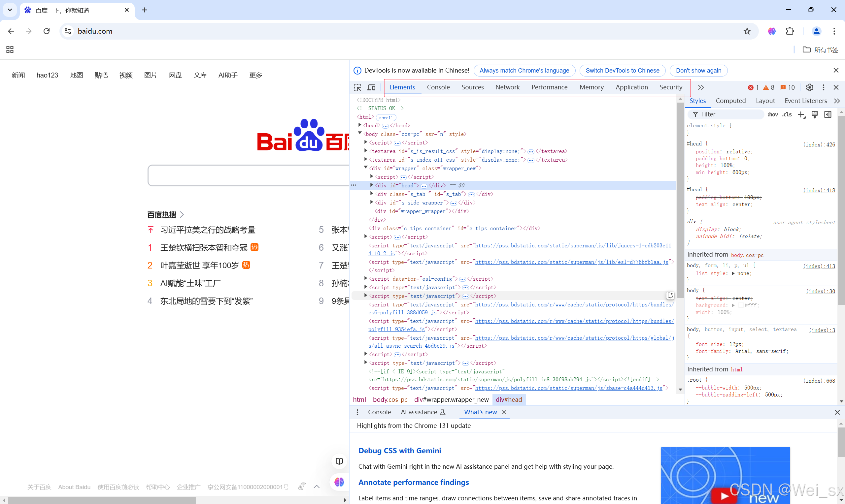The height and width of the screenshot is (504, 845).
Task: Click Switch DevTools to Chinese button
Action: tap(622, 71)
